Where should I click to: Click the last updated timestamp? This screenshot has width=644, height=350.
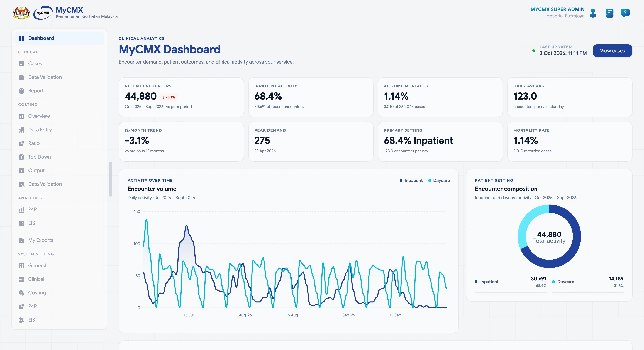click(x=563, y=53)
